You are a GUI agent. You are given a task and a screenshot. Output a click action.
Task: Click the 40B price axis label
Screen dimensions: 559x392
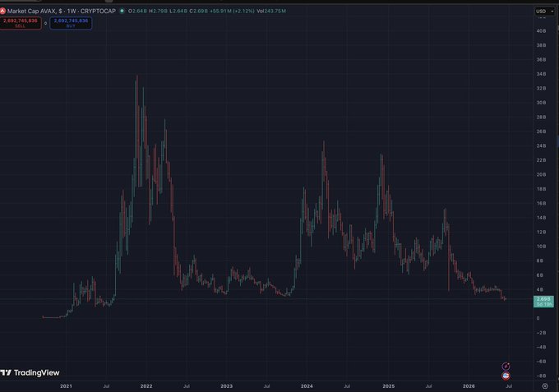click(541, 31)
